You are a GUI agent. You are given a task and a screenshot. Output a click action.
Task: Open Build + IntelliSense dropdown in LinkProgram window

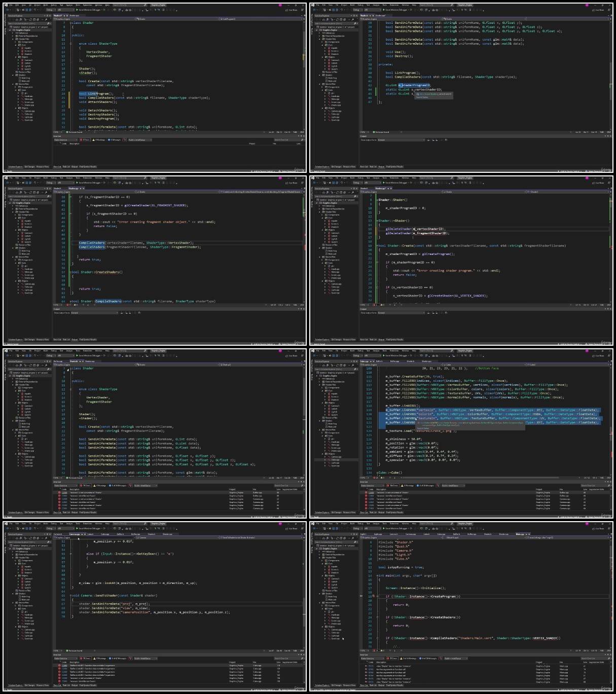(139, 139)
